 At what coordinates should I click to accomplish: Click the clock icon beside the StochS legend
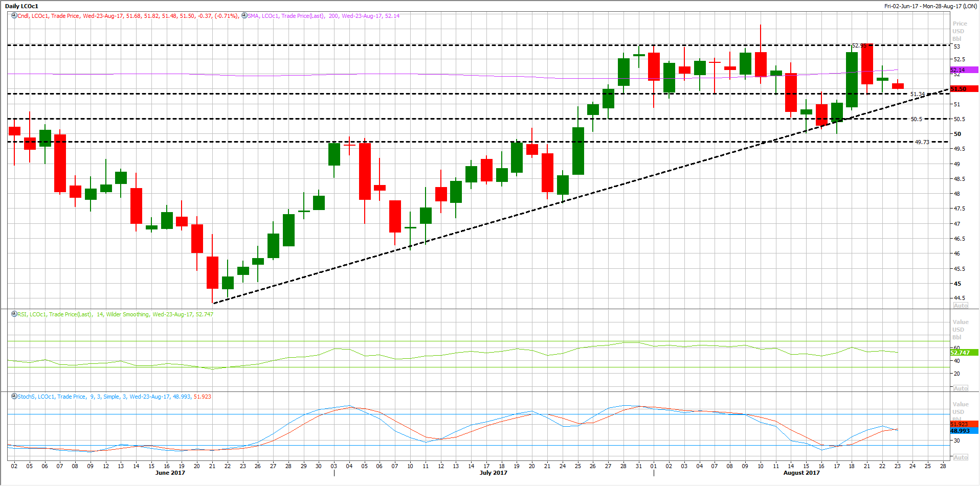tap(14, 397)
